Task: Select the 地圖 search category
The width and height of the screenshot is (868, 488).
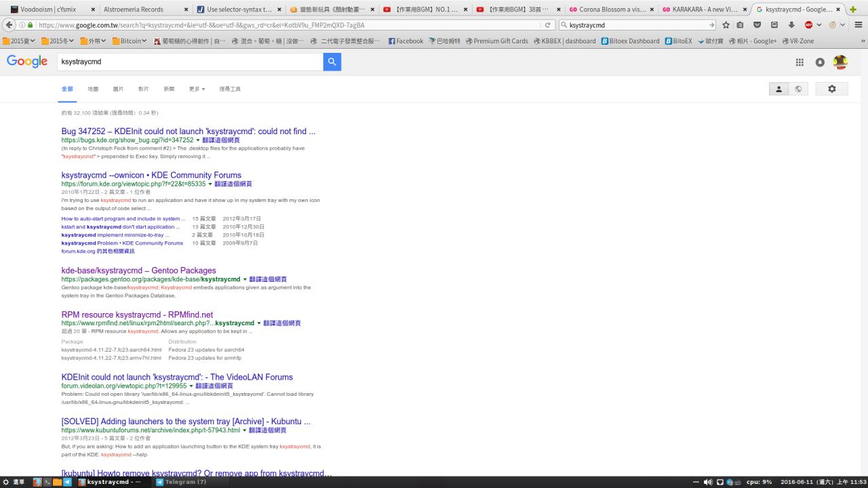Action: (x=93, y=89)
